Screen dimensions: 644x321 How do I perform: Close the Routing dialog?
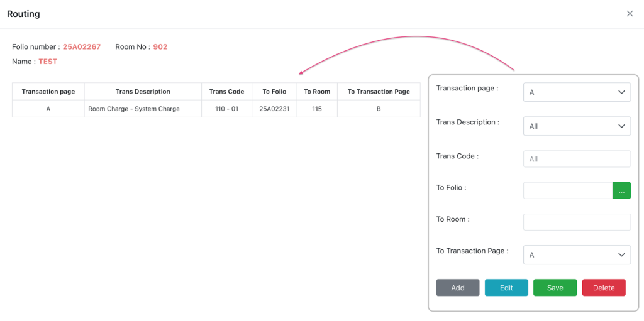click(x=630, y=14)
